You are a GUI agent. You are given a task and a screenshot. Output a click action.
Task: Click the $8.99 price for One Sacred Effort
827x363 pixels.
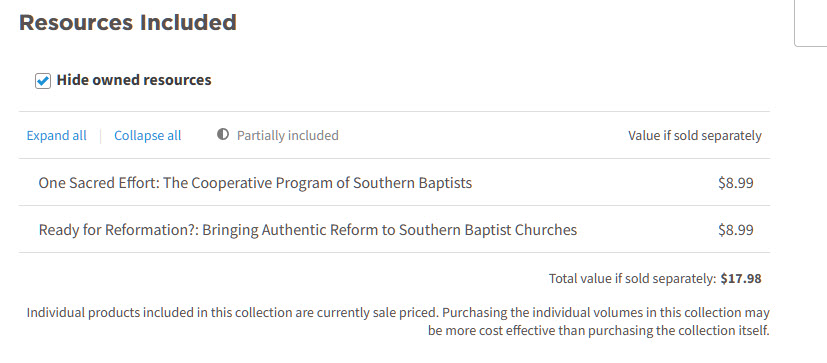[736, 183]
